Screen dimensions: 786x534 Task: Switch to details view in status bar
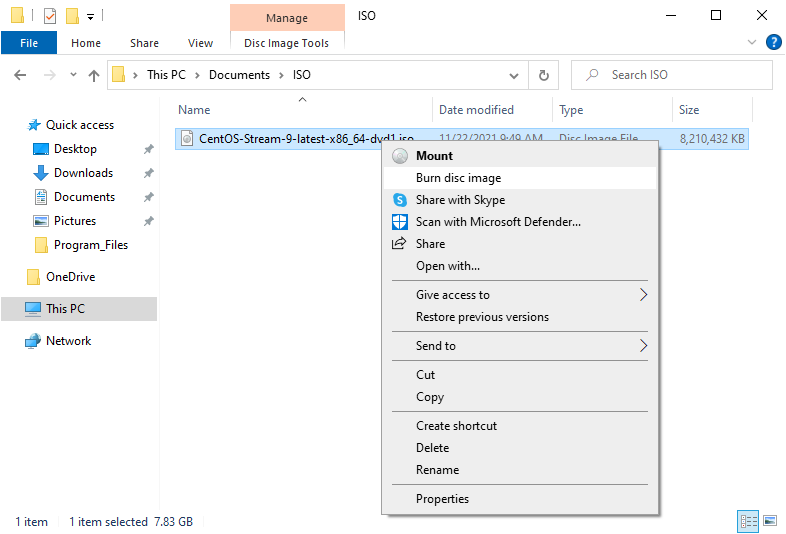point(748,521)
